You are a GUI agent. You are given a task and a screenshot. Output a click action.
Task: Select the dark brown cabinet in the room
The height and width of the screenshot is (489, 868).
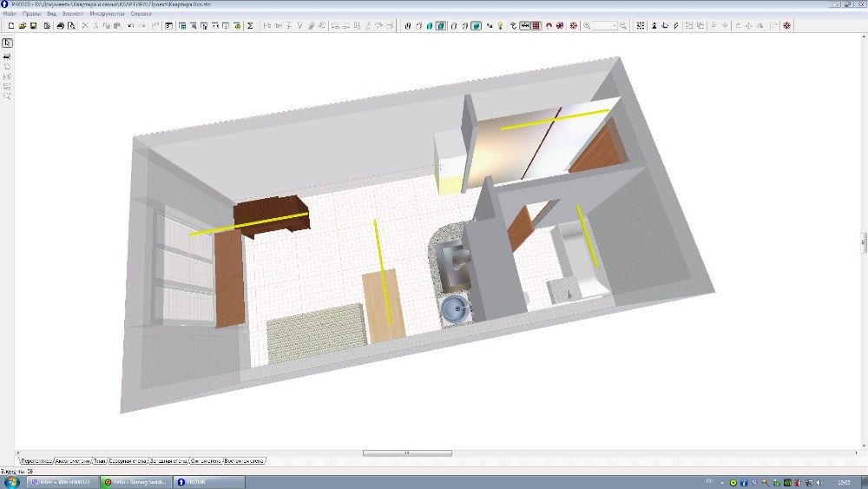pyautogui.click(x=271, y=218)
